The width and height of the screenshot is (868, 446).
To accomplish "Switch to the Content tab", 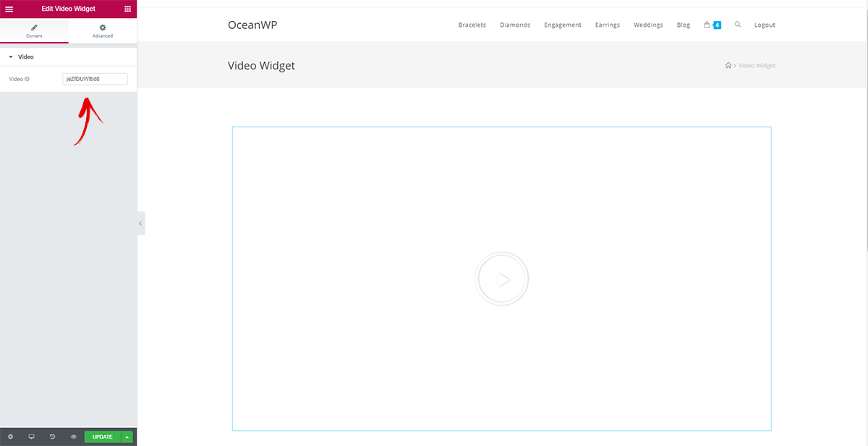I will coord(34,30).
